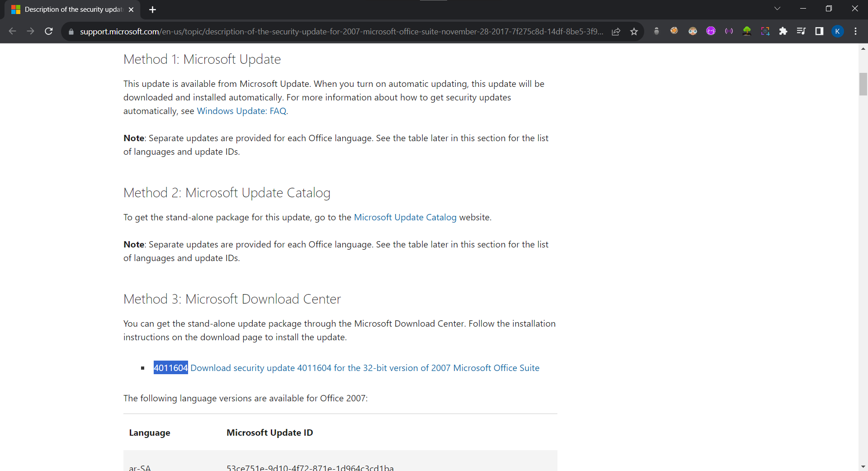The height and width of the screenshot is (471, 868).
Task: Reload the current page
Action: pyautogui.click(x=49, y=31)
